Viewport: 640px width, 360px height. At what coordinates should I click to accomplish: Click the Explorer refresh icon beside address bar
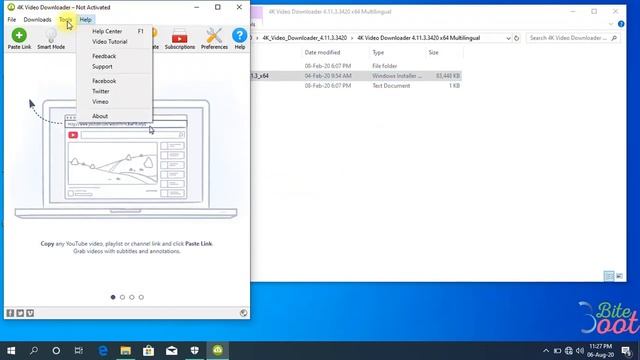click(x=517, y=38)
